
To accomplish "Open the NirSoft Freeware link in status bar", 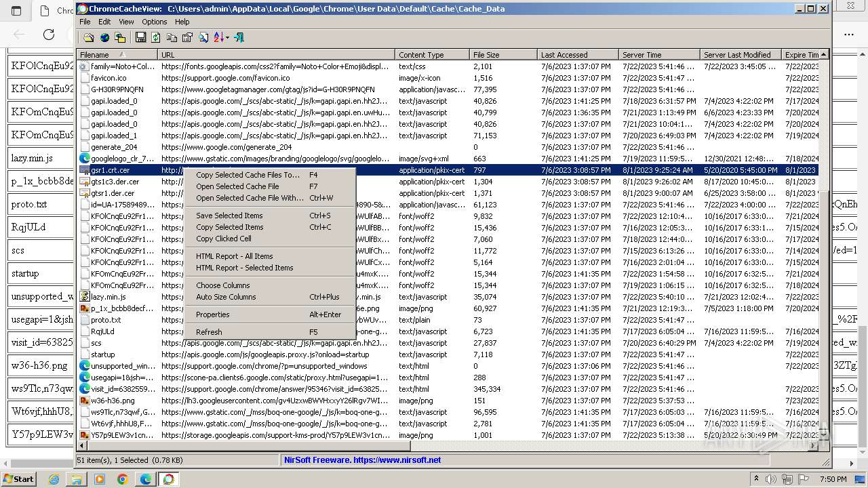I will (x=362, y=460).
